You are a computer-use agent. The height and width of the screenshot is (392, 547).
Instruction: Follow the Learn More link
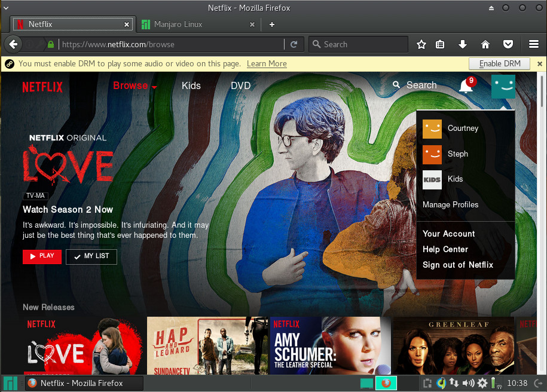pyautogui.click(x=267, y=64)
